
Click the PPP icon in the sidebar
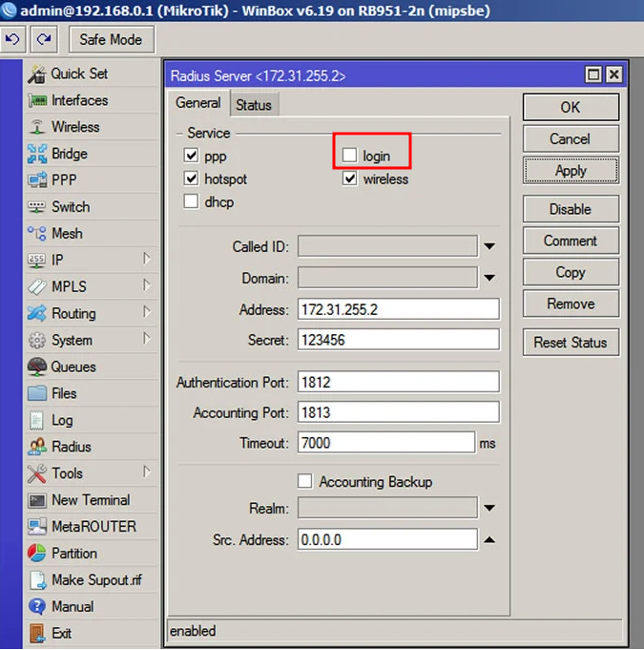(37, 180)
